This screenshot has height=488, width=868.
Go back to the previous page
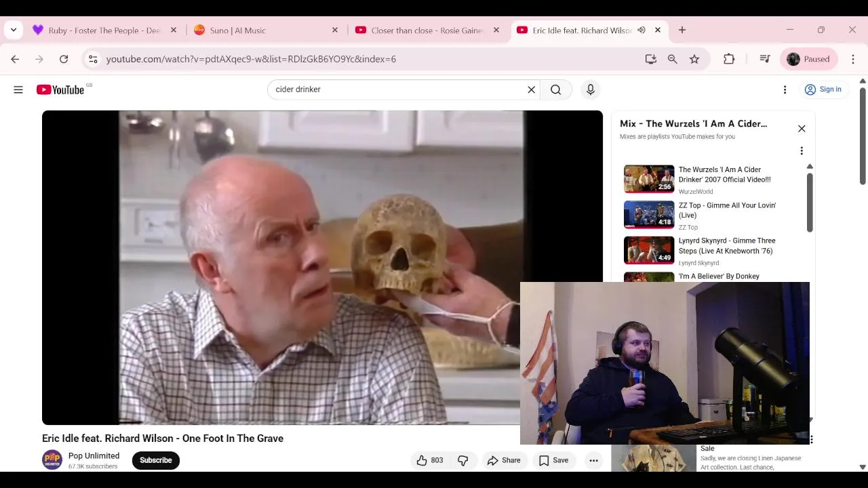point(15,59)
